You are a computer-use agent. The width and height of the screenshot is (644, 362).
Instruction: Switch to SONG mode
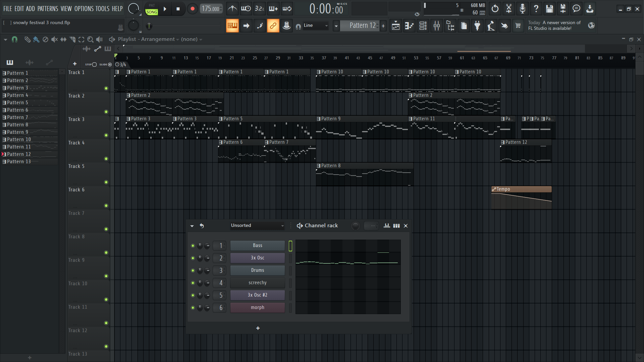tap(152, 12)
